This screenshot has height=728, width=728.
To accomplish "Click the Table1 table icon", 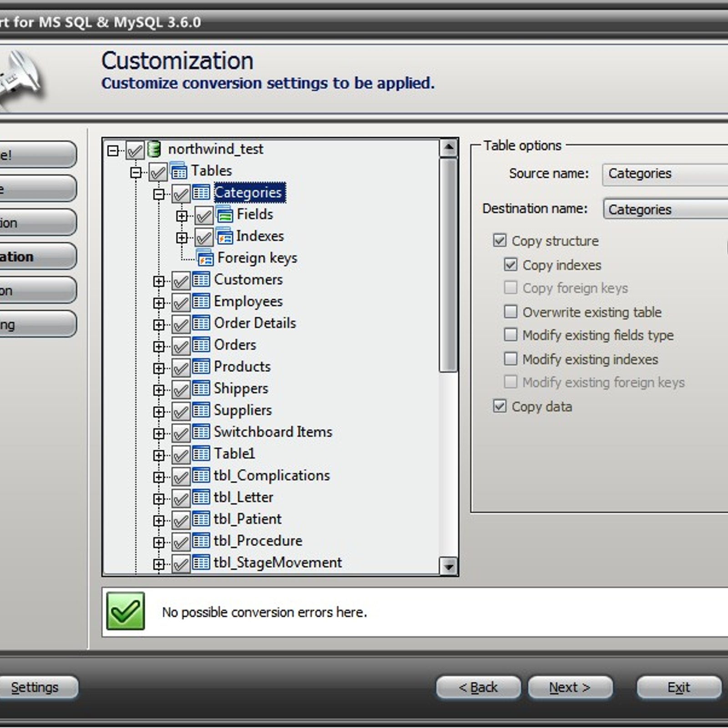I will (201, 454).
